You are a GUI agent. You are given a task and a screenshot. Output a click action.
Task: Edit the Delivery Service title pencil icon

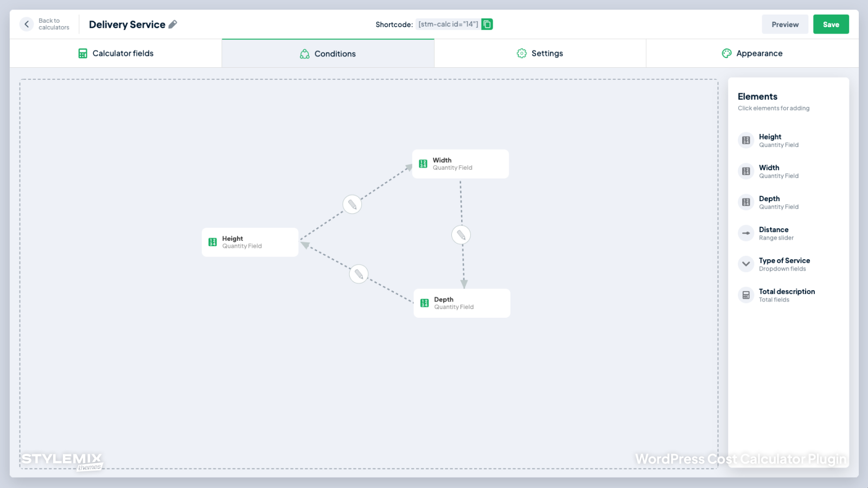coord(173,24)
